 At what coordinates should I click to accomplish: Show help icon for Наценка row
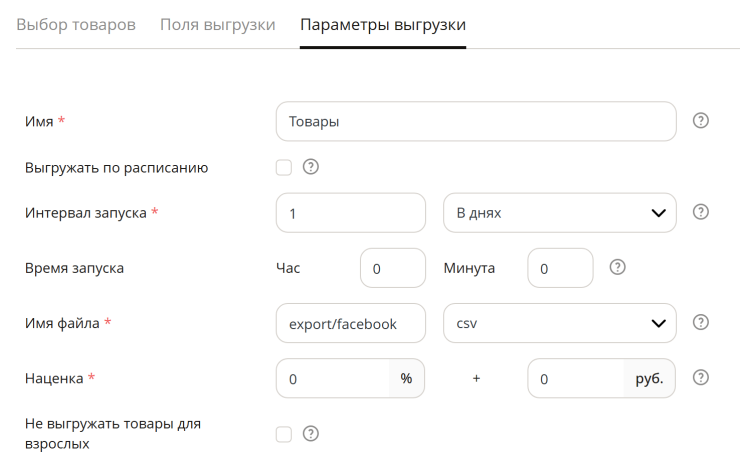700,378
